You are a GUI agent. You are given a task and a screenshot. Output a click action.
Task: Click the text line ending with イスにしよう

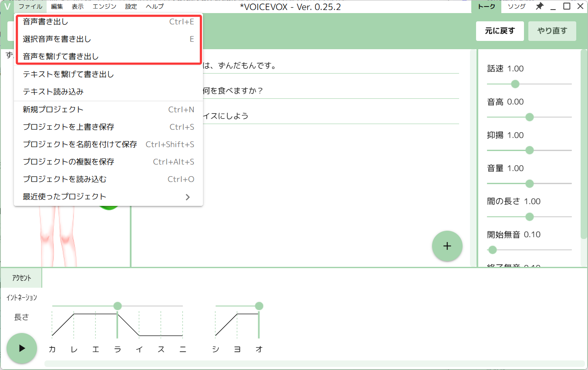331,116
